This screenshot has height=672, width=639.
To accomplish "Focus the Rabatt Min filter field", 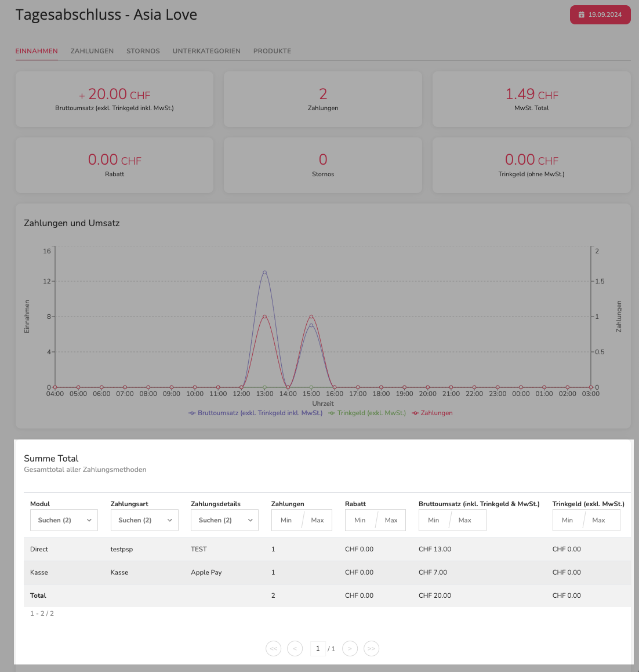I will tap(361, 520).
